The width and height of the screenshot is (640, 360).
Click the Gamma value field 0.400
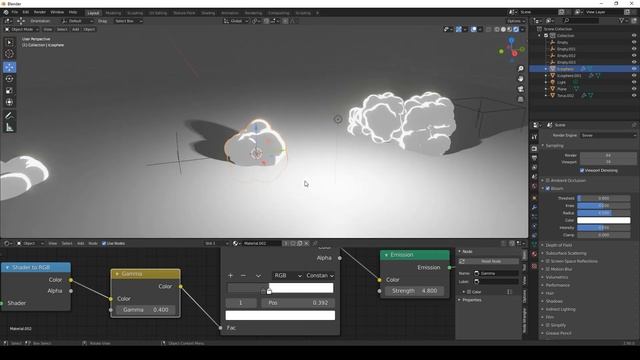tap(145, 310)
